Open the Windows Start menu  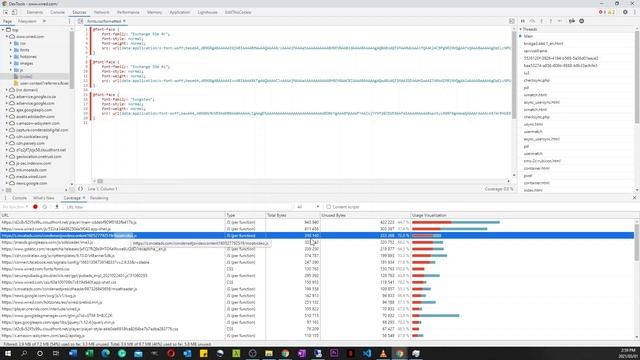(x=7, y=353)
